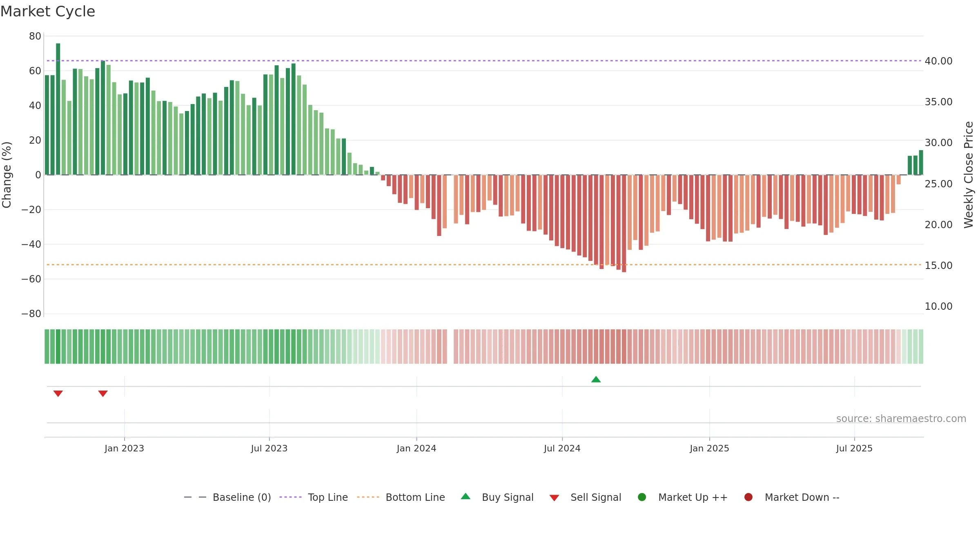This screenshot has width=980, height=551.
Task: Toggle Bottom Line legend entry
Action: (x=401, y=497)
